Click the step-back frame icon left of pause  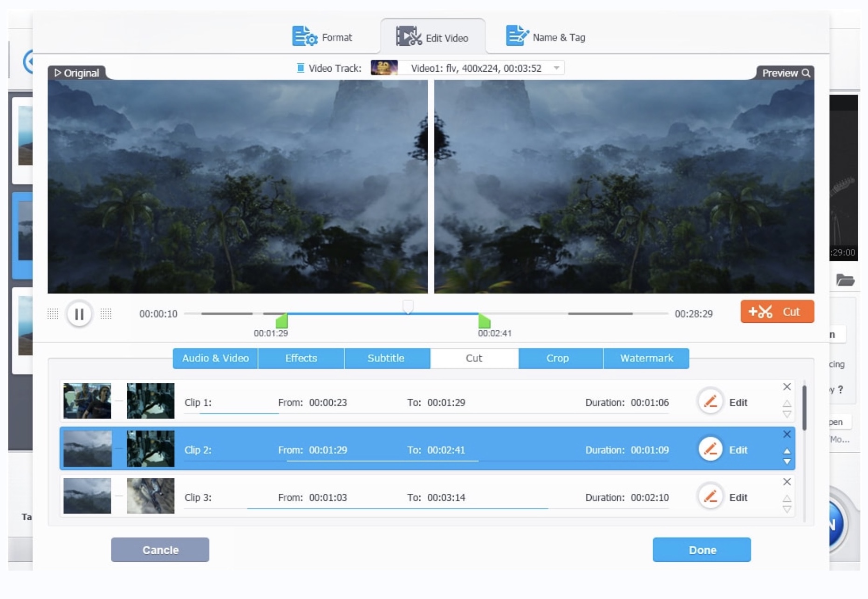(x=53, y=314)
